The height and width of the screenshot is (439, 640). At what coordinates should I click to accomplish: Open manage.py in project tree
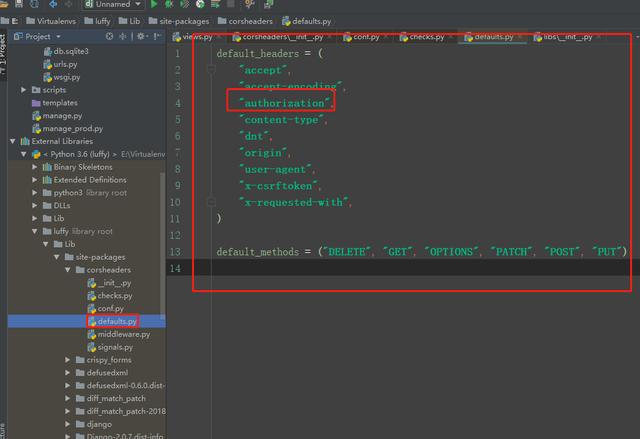coord(58,116)
